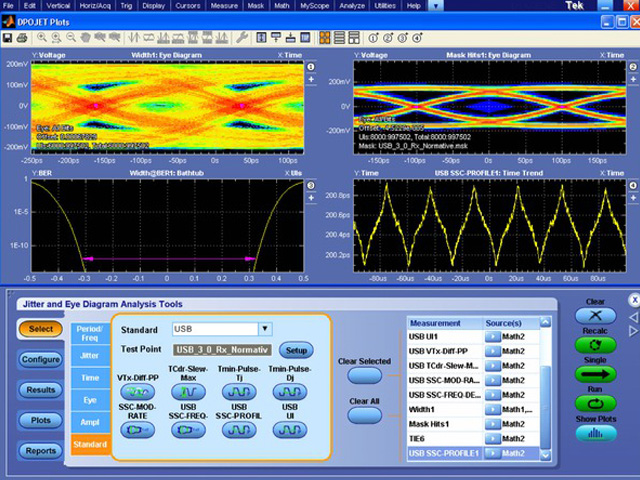640x480 pixels.
Task: Click toolbar circled 1 plot selector
Action: tap(373, 38)
